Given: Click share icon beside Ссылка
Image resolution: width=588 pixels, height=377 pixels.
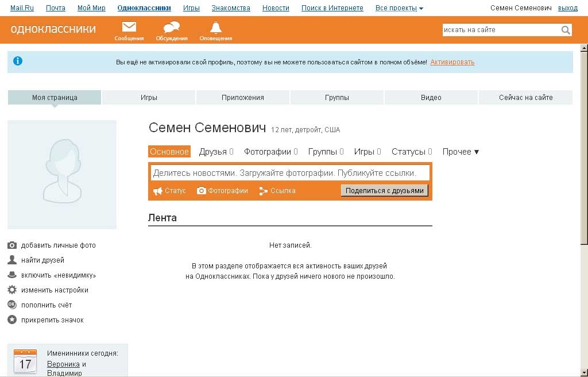Looking at the screenshot, I should tap(263, 191).
